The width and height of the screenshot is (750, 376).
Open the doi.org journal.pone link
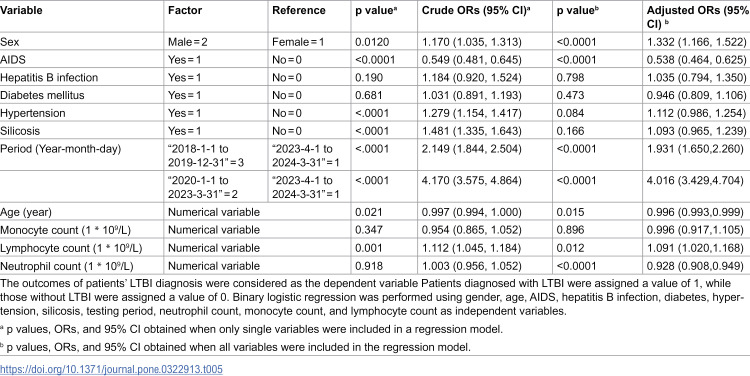click(111, 369)
